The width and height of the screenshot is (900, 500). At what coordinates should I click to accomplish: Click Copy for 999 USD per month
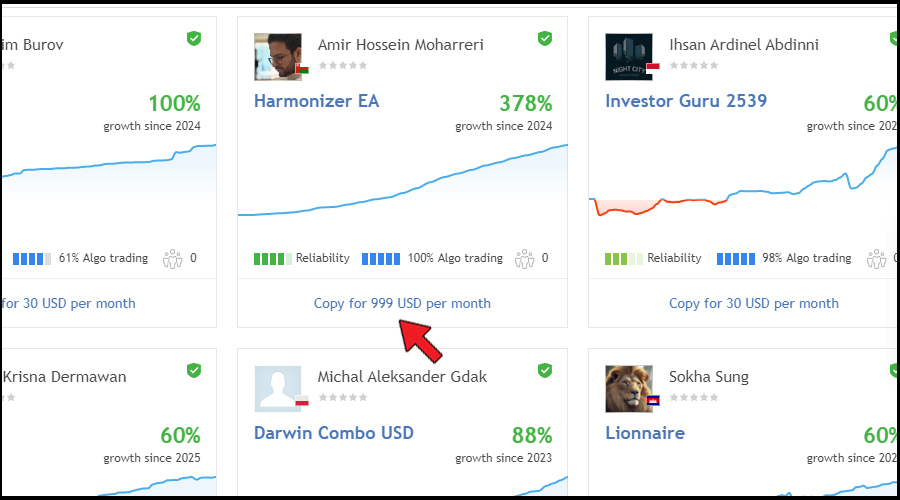coord(402,303)
